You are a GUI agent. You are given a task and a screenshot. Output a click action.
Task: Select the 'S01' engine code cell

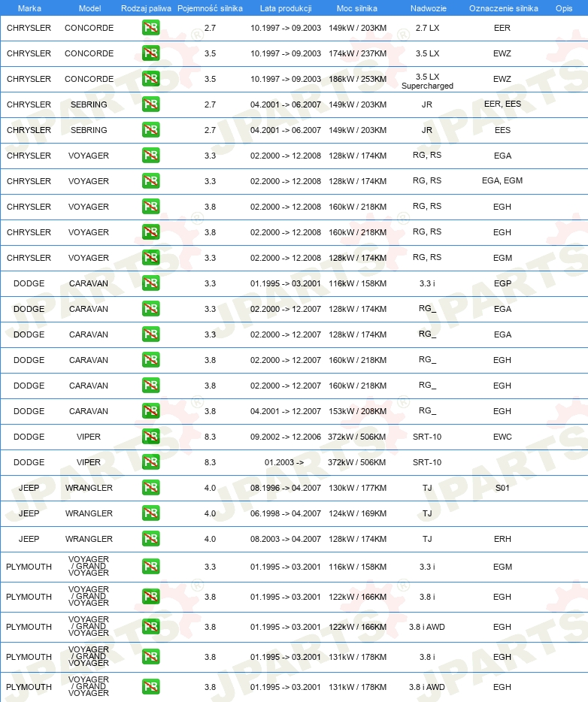(502, 488)
